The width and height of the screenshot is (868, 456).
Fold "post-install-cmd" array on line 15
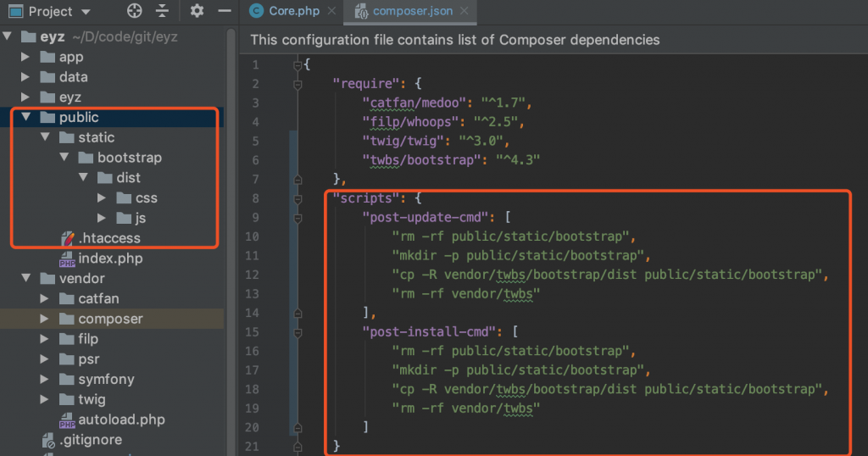click(298, 332)
